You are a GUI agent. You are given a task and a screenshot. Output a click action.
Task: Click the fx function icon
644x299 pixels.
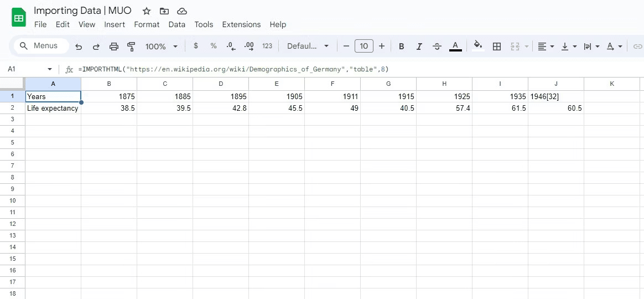69,70
